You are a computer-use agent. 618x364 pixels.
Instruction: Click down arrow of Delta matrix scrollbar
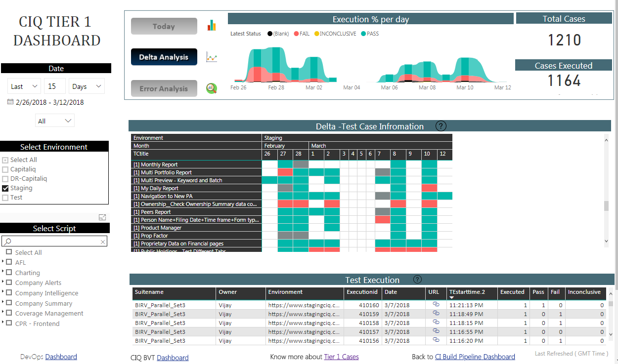607,242
